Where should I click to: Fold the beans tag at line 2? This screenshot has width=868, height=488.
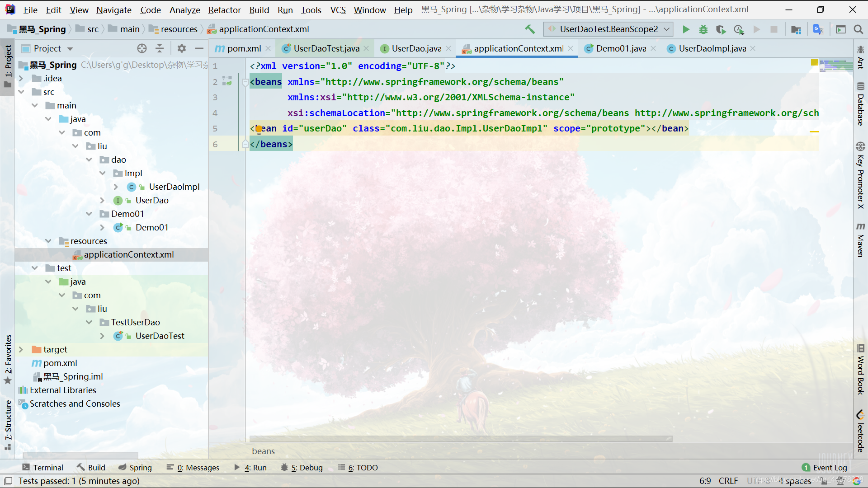click(x=245, y=82)
